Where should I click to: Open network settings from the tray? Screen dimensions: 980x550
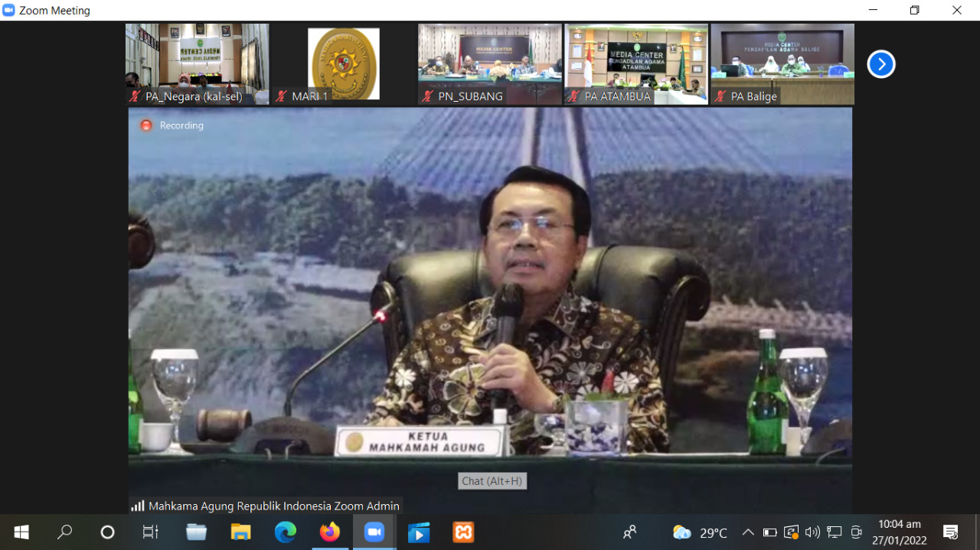click(835, 532)
